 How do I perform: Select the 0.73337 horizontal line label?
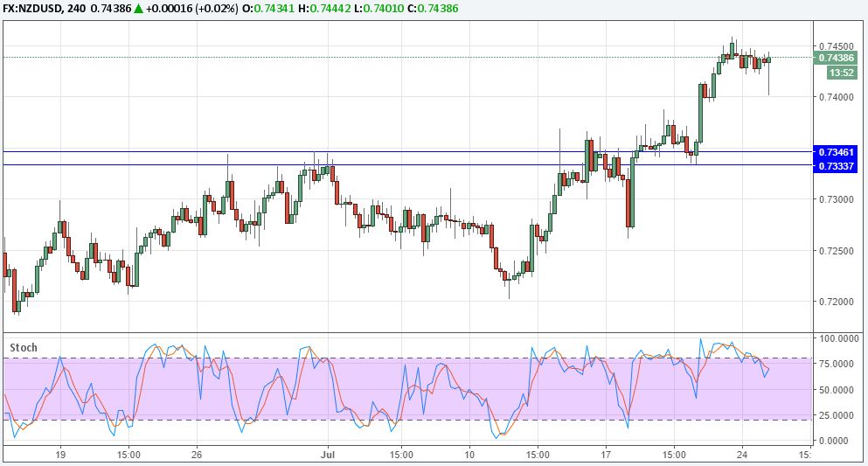836,166
